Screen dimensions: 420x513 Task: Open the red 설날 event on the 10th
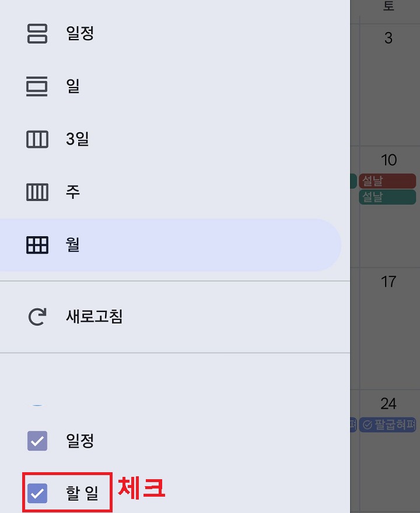[388, 181]
